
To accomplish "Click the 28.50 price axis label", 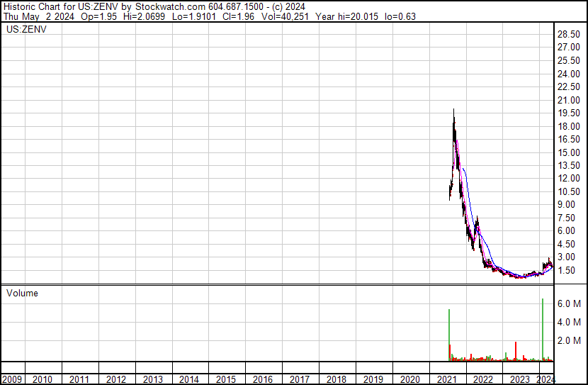I will click(568, 35).
